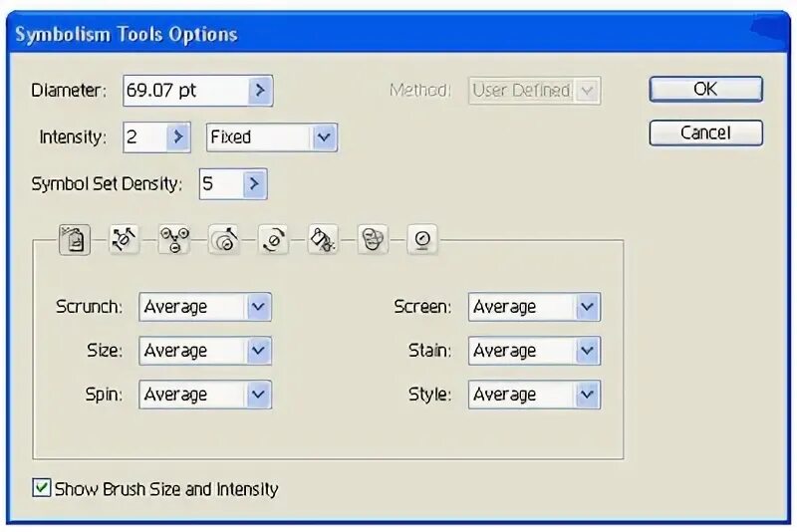Select the Symbol Stainer tool icon
The height and width of the screenshot is (532, 797).
(x=323, y=239)
